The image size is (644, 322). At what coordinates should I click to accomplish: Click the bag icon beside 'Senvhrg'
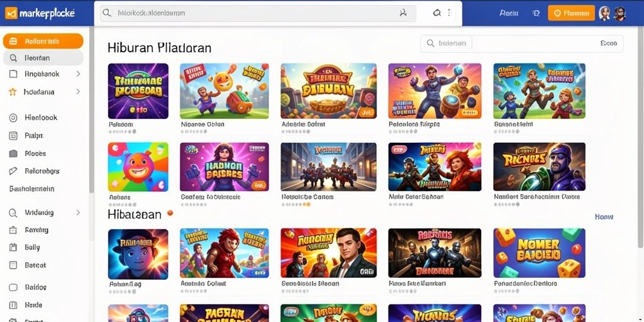pyautogui.click(x=13, y=230)
